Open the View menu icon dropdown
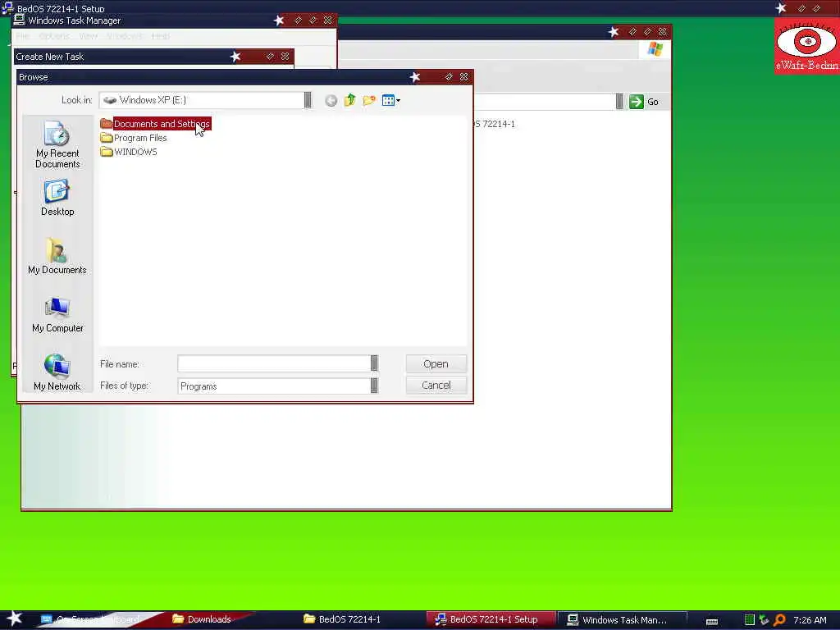This screenshot has height=630, width=840. [391, 100]
